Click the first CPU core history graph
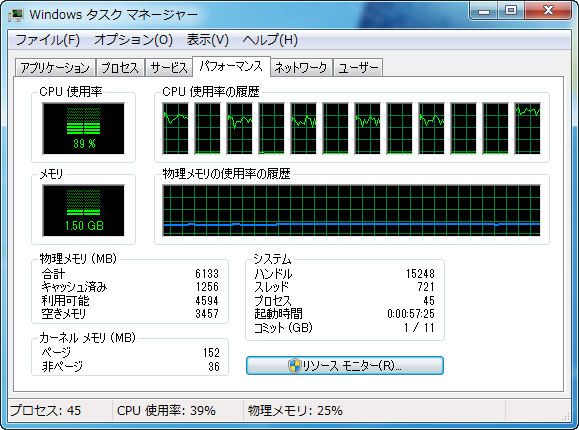 (x=175, y=128)
